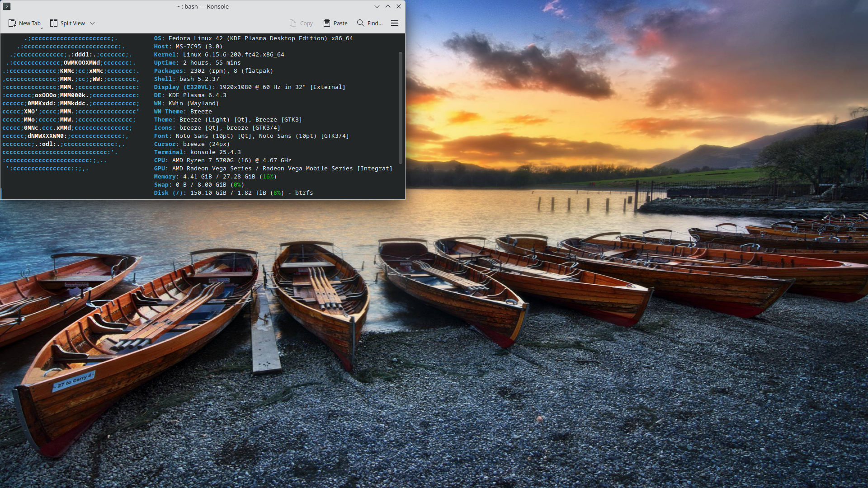This screenshot has width=868, height=488.
Task: Click the 'Disk (/)' btrfs usage line
Action: click(233, 193)
